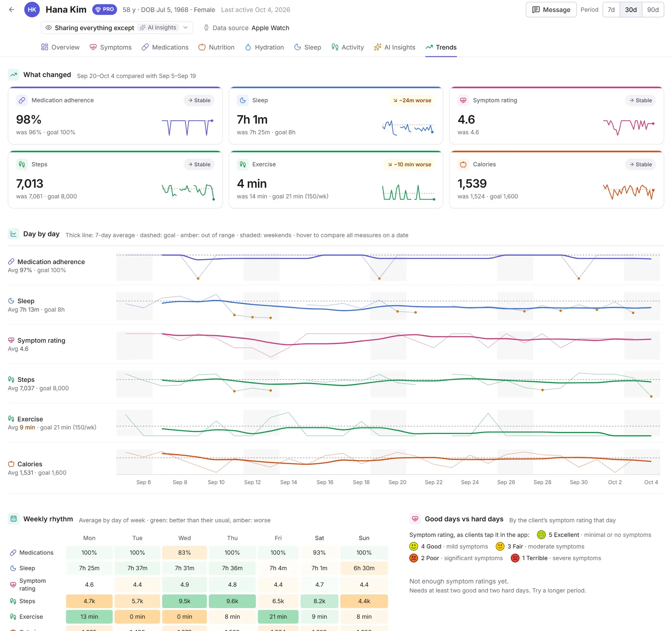This screenshot has height=631, width=672.
Task: Click the footsteps icon on Steps card
Action: (22, 165)
